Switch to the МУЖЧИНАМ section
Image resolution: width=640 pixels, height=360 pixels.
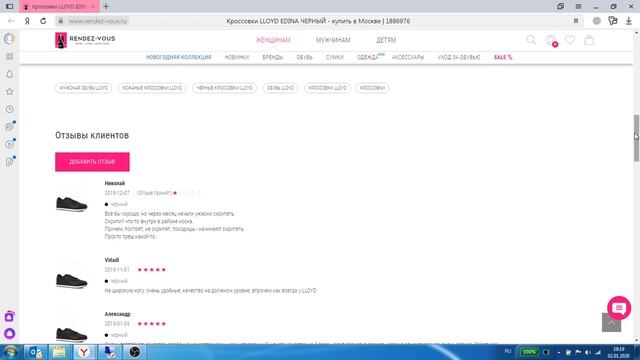333,40
